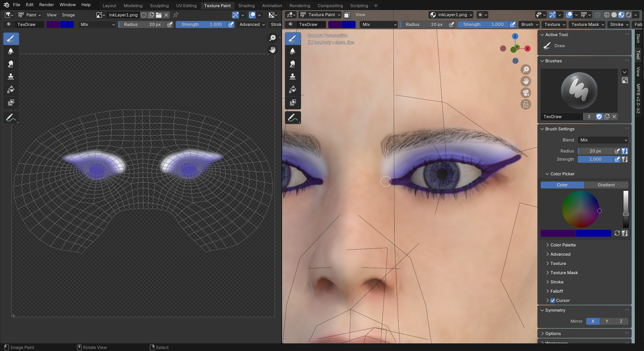The image size is (644, 351).
Task: Click the Blender logo menu icon
Action: tap(6, 5)
